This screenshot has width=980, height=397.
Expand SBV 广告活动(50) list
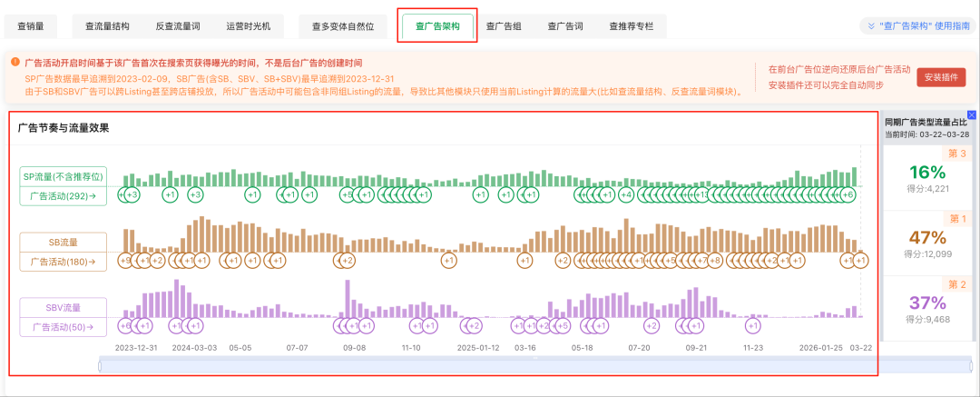click(x=64, y=327)
